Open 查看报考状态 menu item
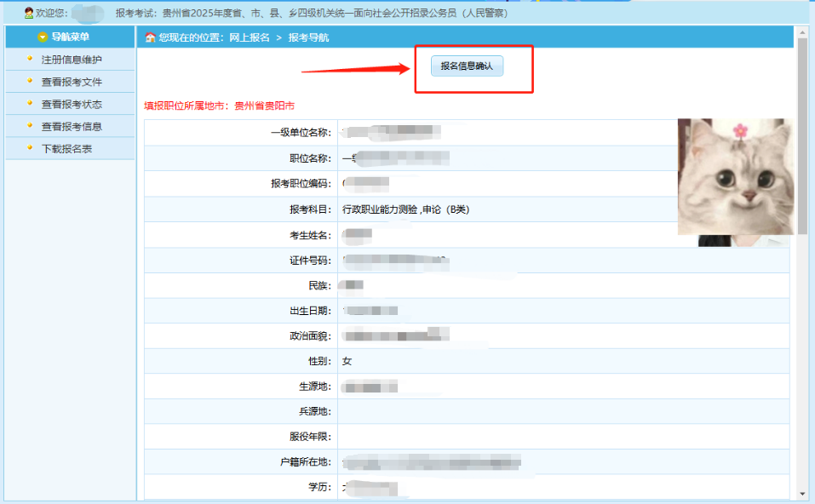The width and height of the screenshot is (815, 504). pyautogui.click(x=72, y=105)
